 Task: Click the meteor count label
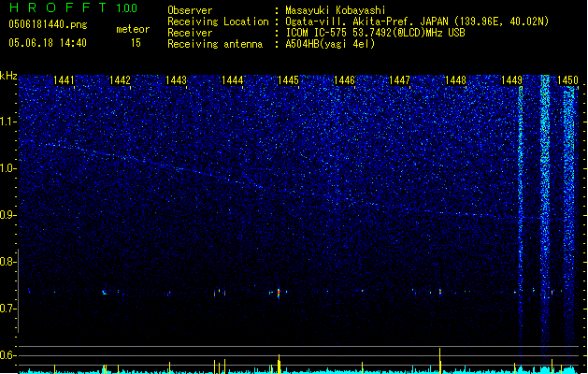(x=133, y=29)
